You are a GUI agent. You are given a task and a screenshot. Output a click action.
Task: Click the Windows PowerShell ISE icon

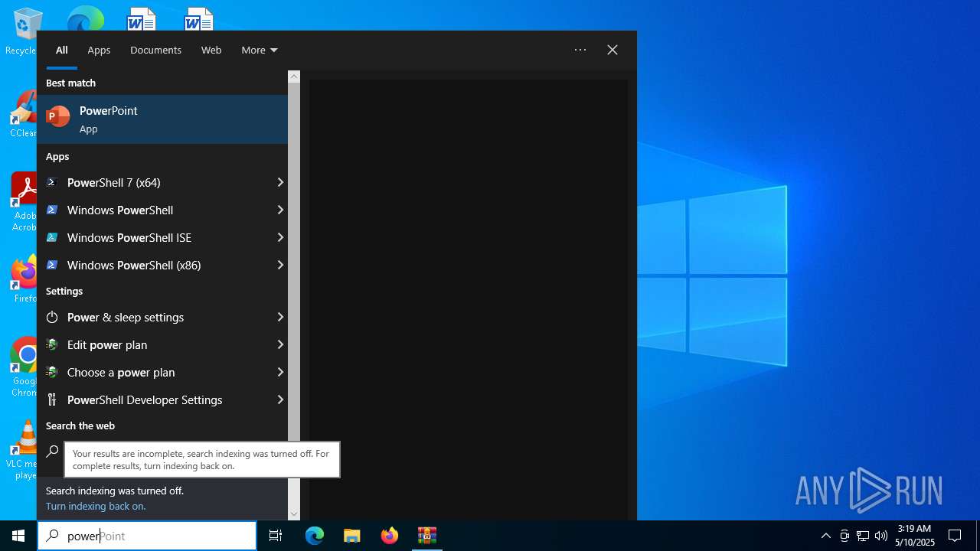tap(52, 237)
